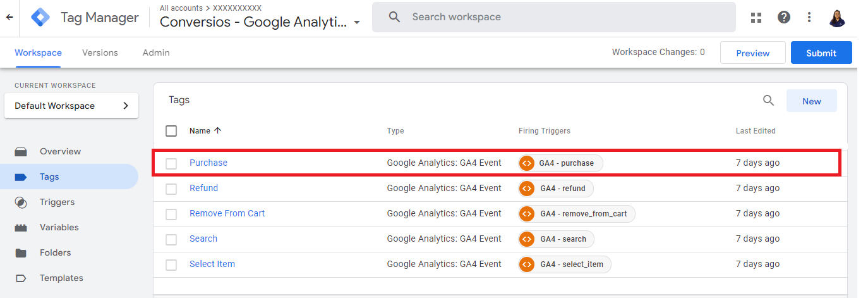This screenshot has height=298, width=868.
Task: Click the sort arrow next to Name
Action: pyautogui.click(x=218, y=131)
